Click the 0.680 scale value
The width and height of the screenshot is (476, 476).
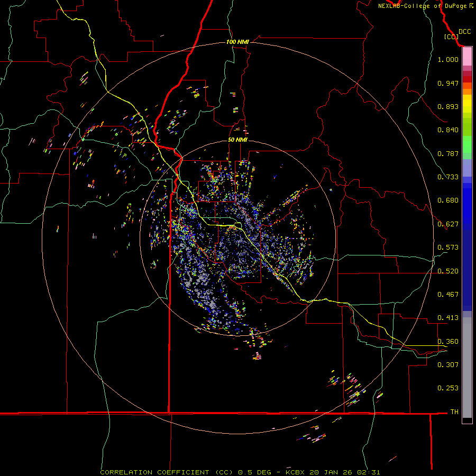448,200
